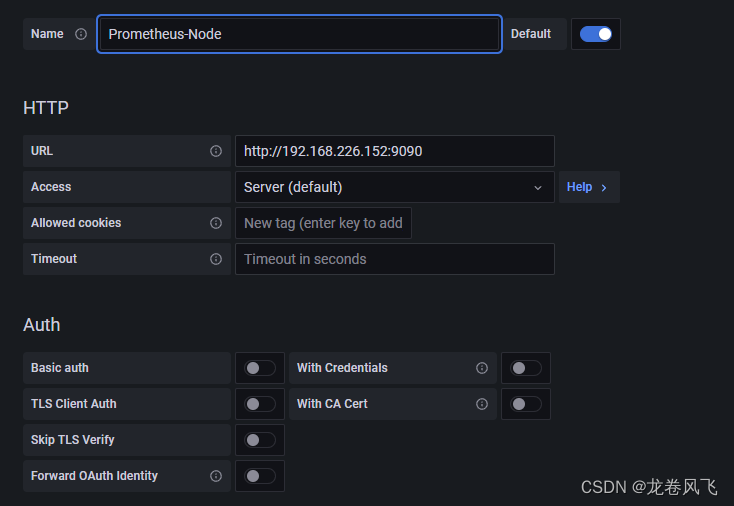Click the HTTP section heading
The height and width of the screenshot is (506, 734).
46,108
